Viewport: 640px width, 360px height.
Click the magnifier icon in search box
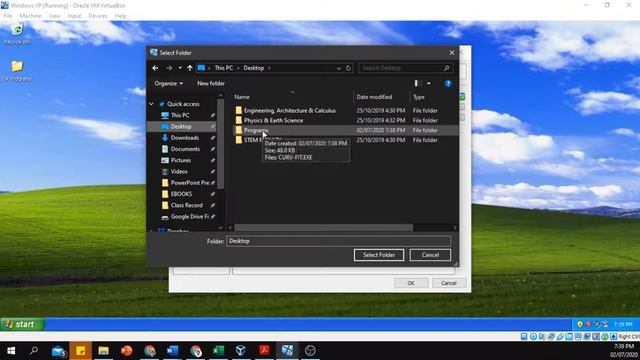tap(447, 68)
